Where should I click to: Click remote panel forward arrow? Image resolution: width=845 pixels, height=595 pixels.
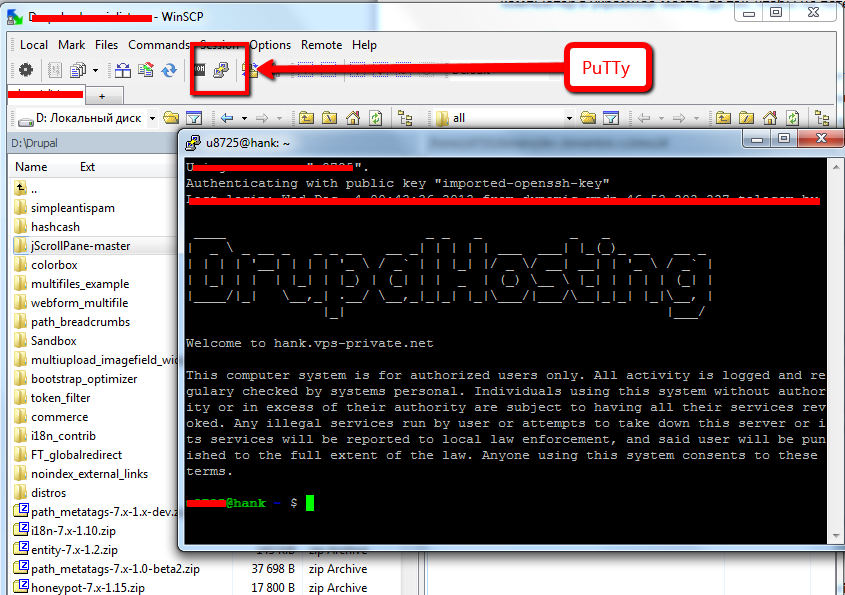(x=679, y=118)
